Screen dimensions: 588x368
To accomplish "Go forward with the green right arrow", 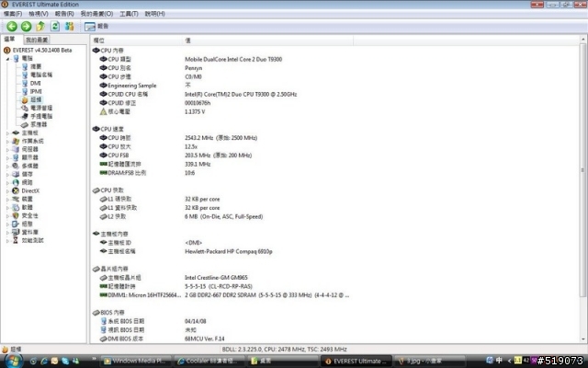I will pos(26,26).
